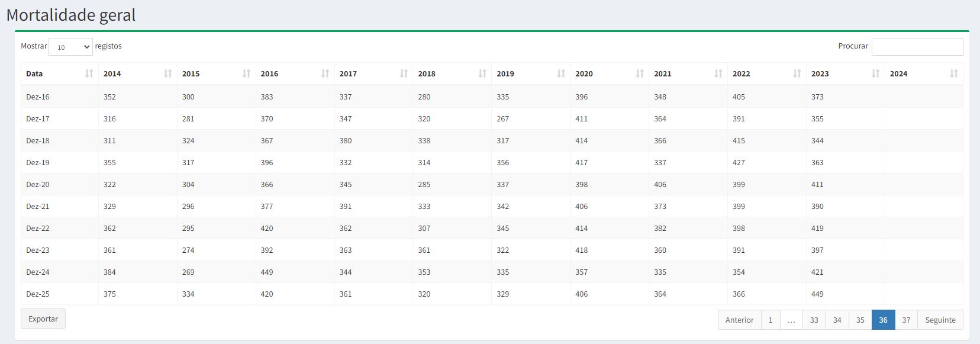980x344 pixels.
Task: Sort by 2014 column arrows icon
Action: [x=168, y=73]
